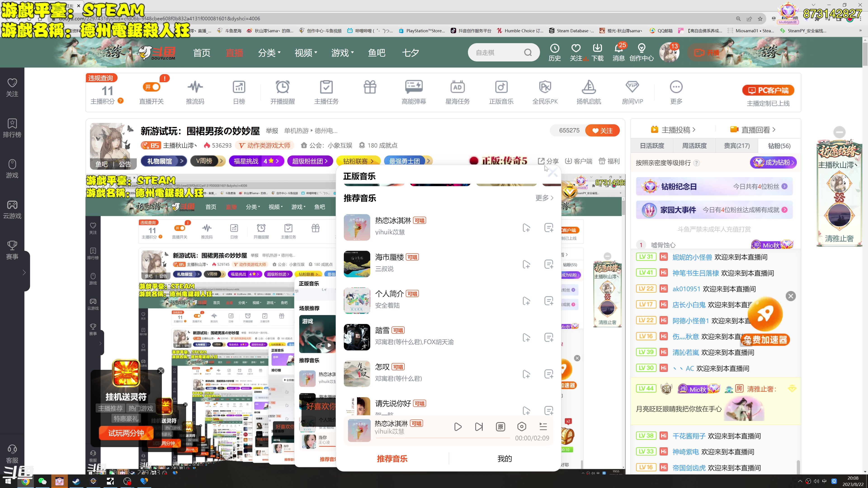Open 高能弹幕 danmaku settings
This screenshot has width=868, height=488.
tap(414, 92)
